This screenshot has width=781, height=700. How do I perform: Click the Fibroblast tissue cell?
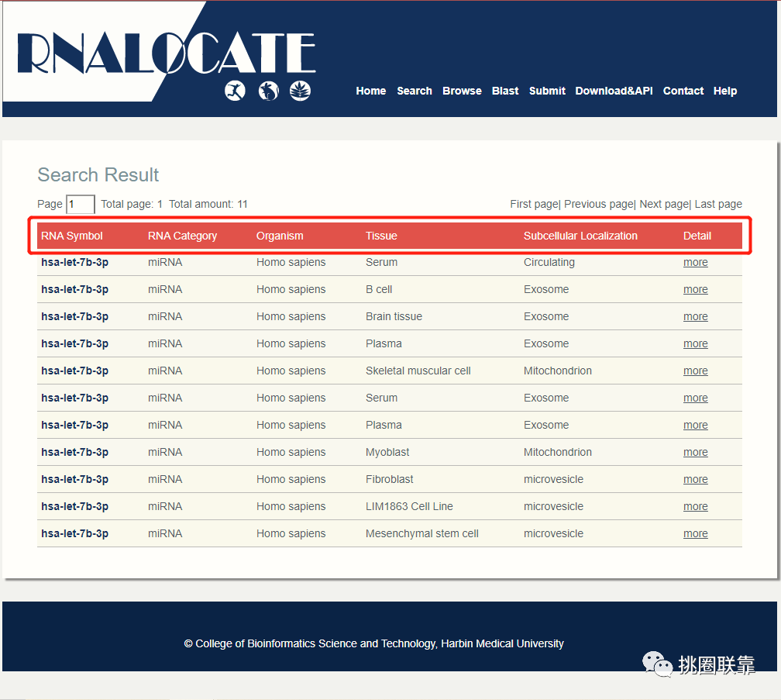389,479
